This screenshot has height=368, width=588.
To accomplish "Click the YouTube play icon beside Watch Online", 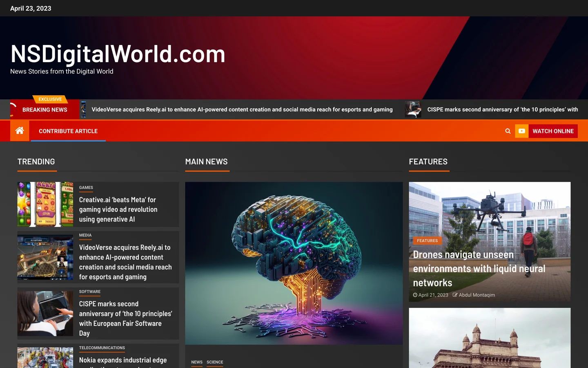I will tap(522, 131).
